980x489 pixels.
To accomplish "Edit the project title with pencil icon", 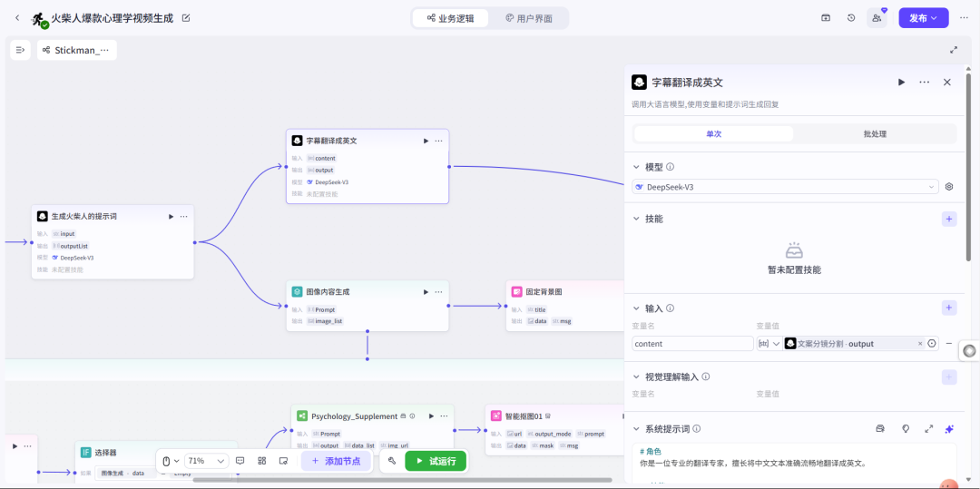I will [x=186, y=18].
